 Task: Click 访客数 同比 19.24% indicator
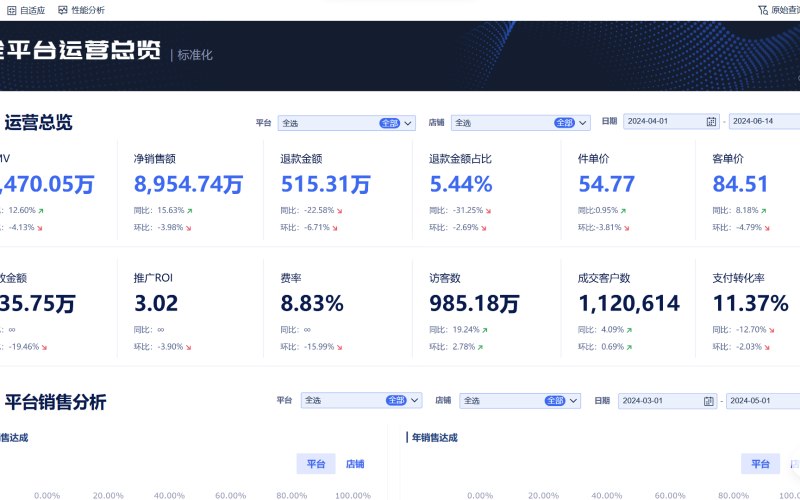(x=459, y=330)
